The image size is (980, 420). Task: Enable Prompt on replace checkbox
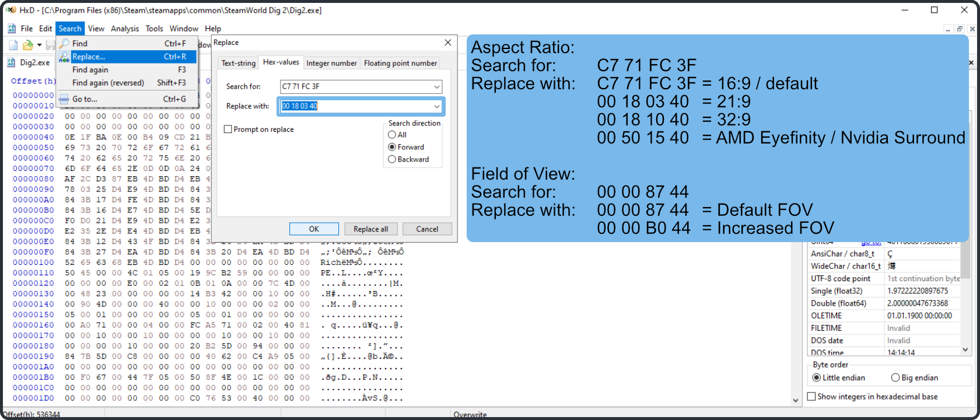point(228,129)
